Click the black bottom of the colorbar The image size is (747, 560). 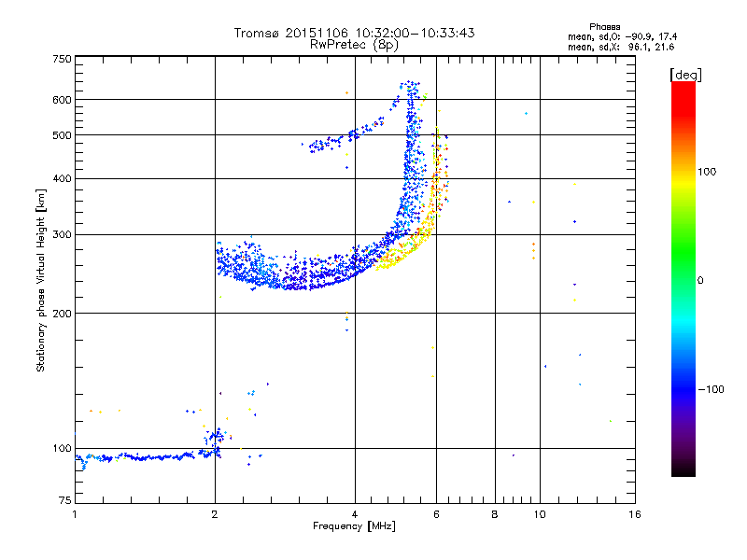[x=684, y=469]
